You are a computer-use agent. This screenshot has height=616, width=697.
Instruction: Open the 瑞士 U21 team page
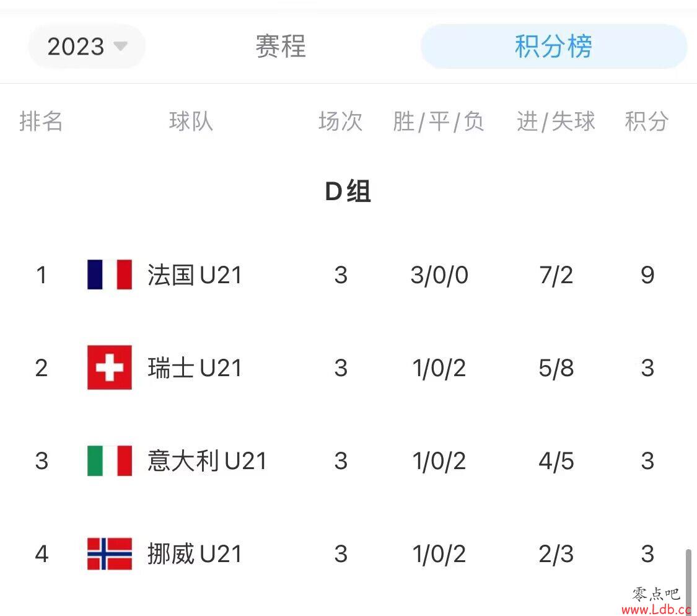[x=195, y=368]
